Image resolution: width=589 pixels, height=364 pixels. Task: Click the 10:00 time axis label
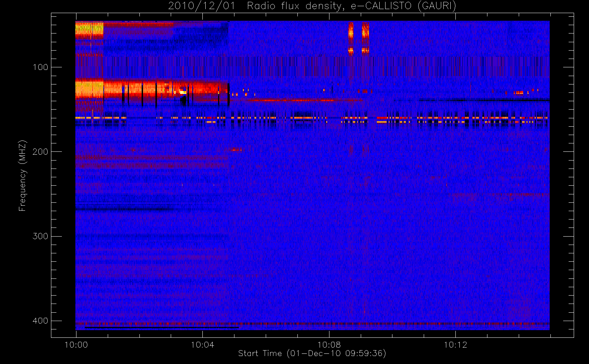76,345
